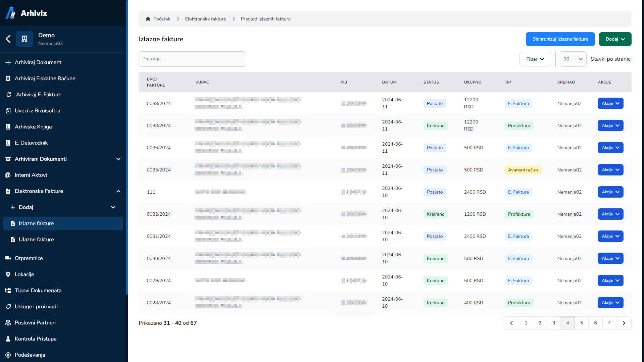The image size is (644, 362).
Task: Click the Demo company building icon
Action: tap(24, 39)
